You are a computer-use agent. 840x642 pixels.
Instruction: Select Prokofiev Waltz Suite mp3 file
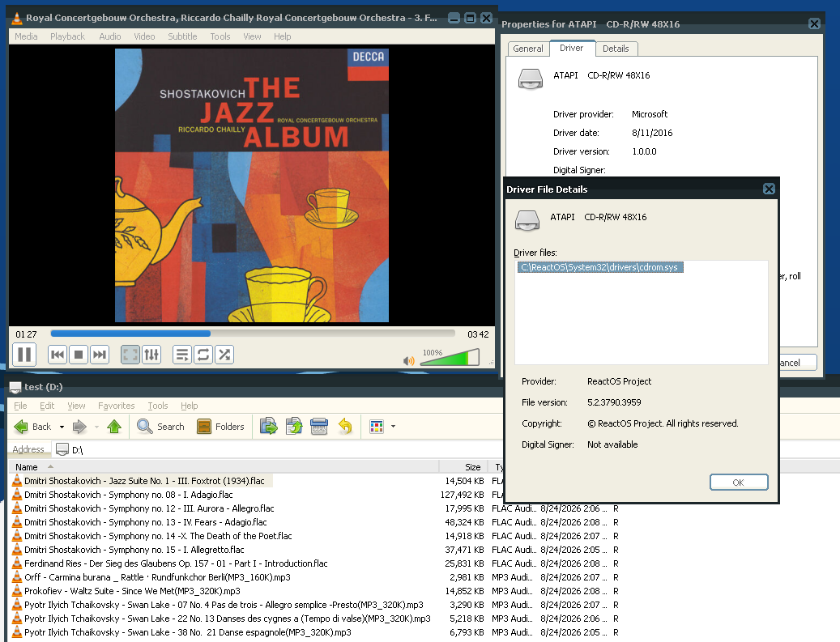click(x=132, y=592)
